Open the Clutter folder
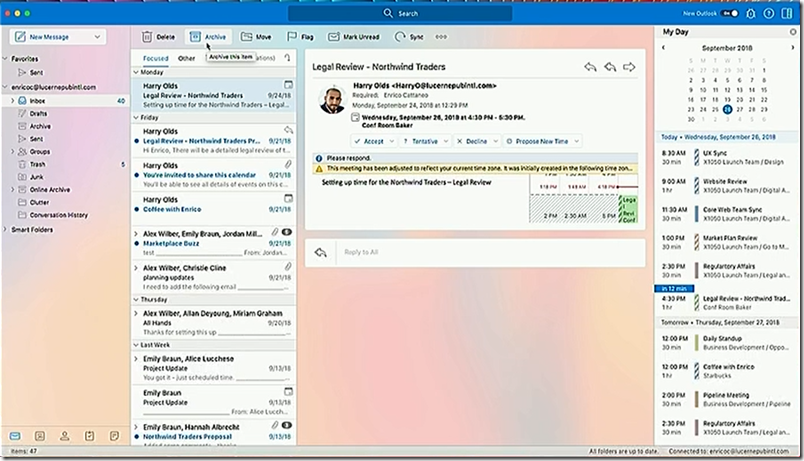The image size is (804, 461). pos(64,203)
